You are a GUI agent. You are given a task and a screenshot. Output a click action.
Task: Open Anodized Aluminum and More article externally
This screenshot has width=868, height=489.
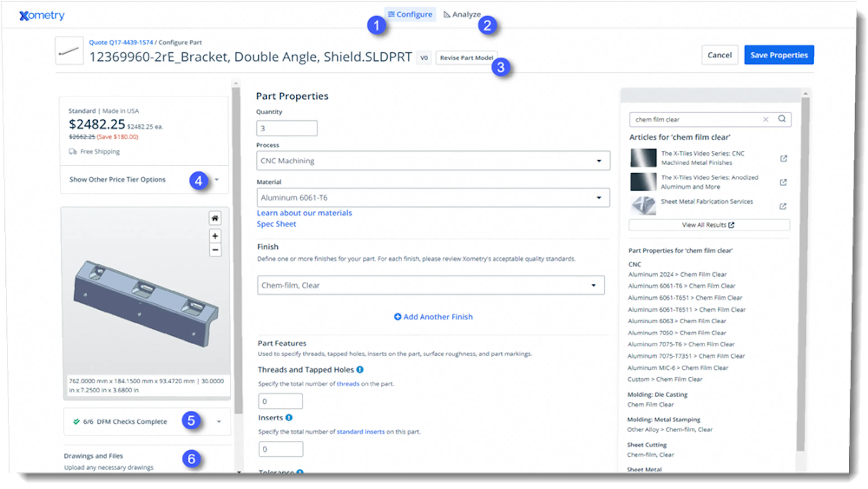783,182
